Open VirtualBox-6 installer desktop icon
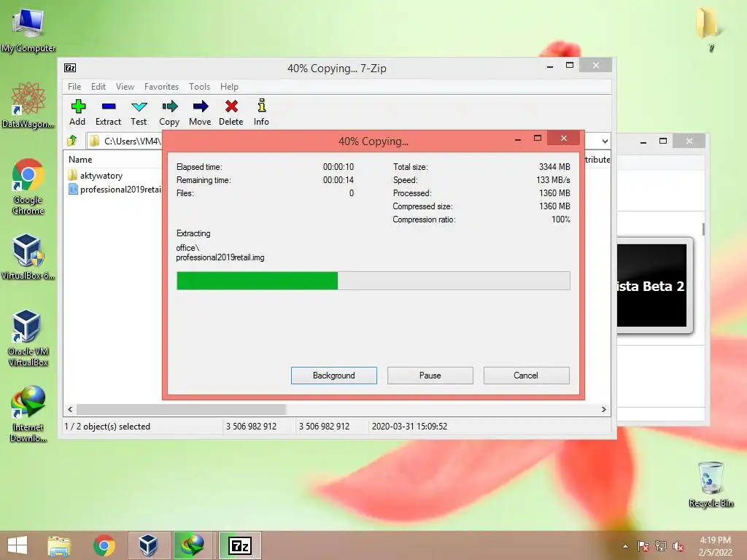747x560 pixels. tap(28, 256)
